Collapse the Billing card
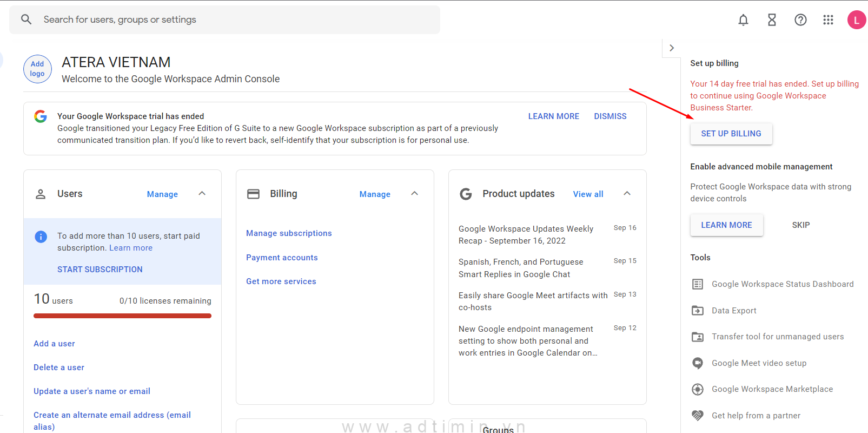The width and height of the screenshot is (868, 433). [x=414, y=193]
